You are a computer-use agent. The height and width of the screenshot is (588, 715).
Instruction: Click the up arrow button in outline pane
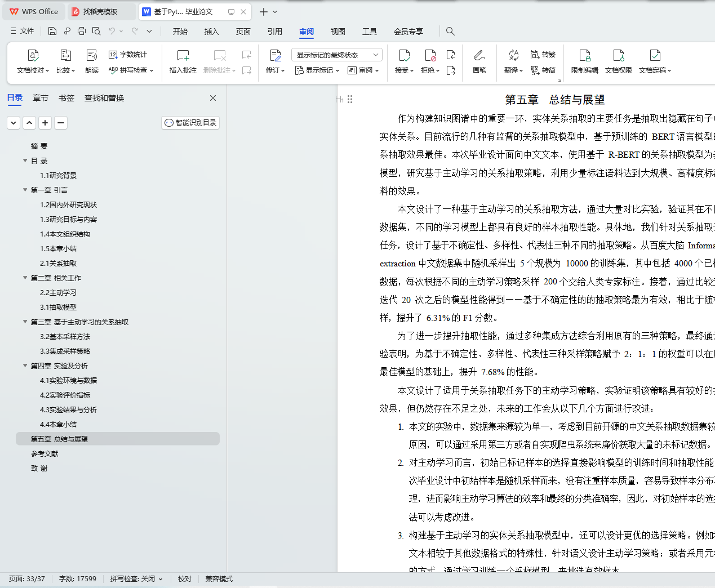click(x=29, y=122)
